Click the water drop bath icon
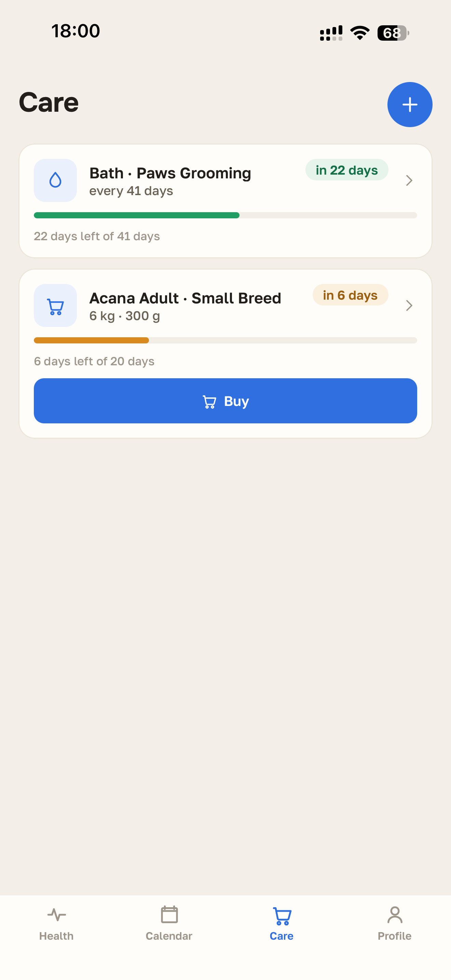 coord(55,180)
